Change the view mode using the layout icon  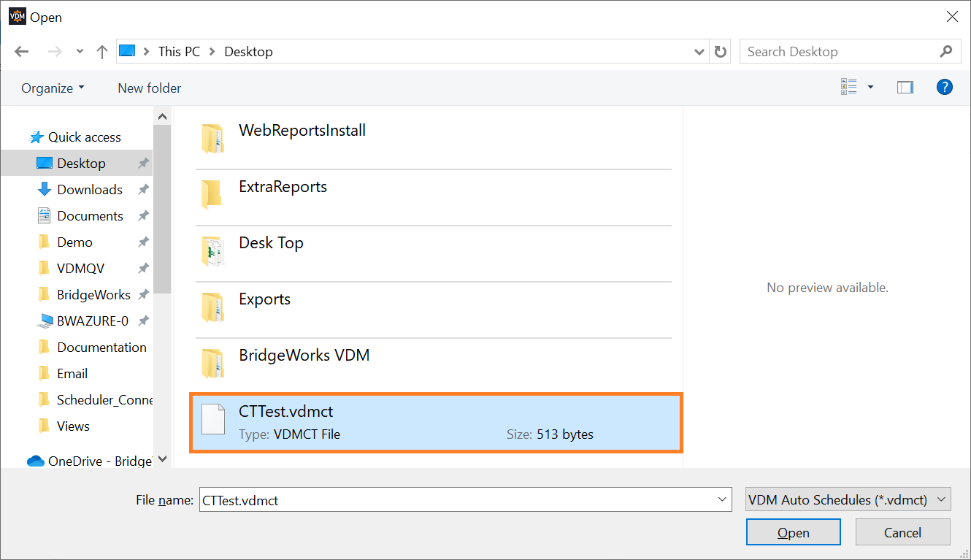point(849,86)
